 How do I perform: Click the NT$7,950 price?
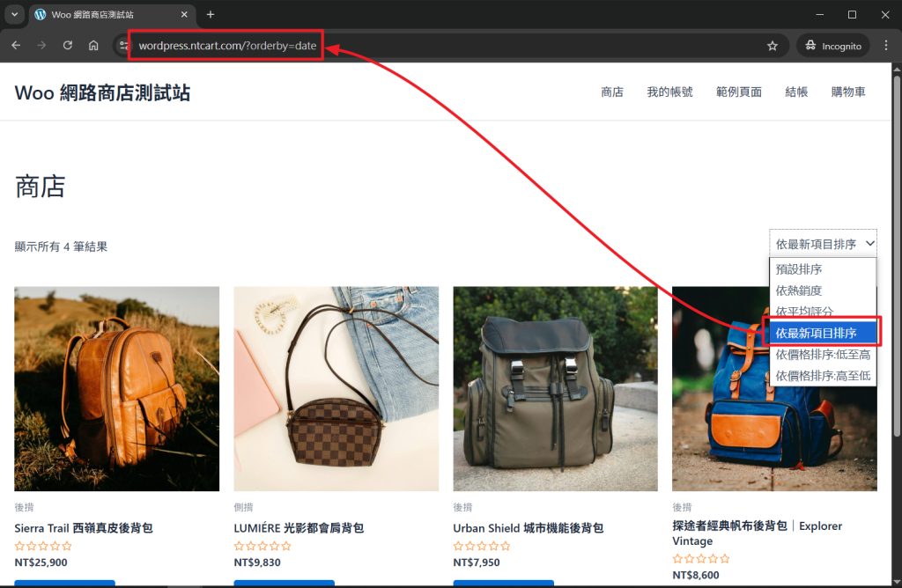tap(477, 562)
